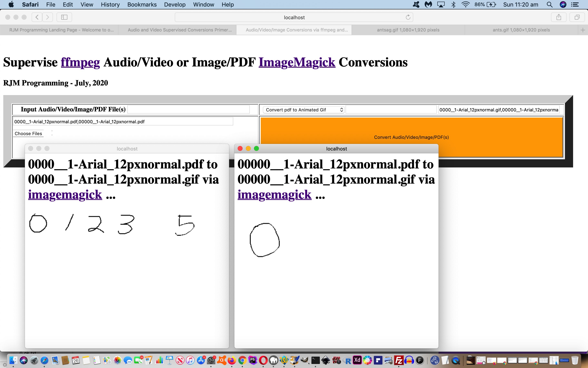
Task: Click the field listing the .pdf file names
Action: click(123, 121)
